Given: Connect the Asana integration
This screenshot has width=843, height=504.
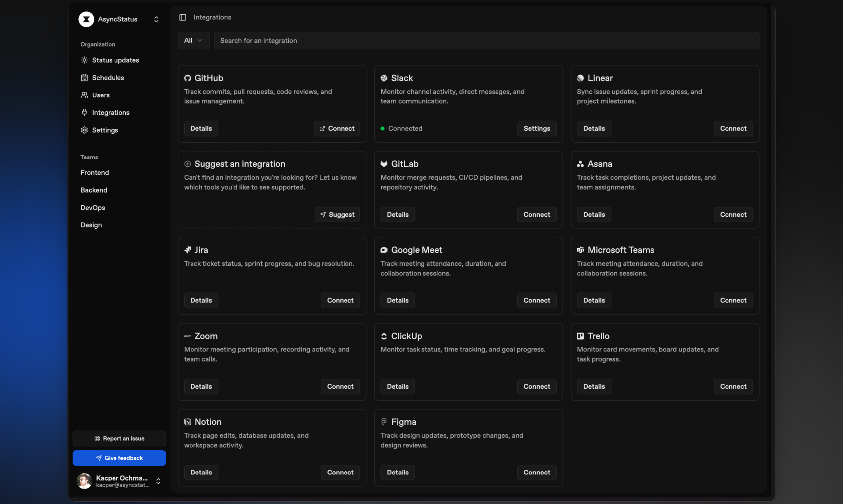Looking at the screenshot, I should [733, 214].
